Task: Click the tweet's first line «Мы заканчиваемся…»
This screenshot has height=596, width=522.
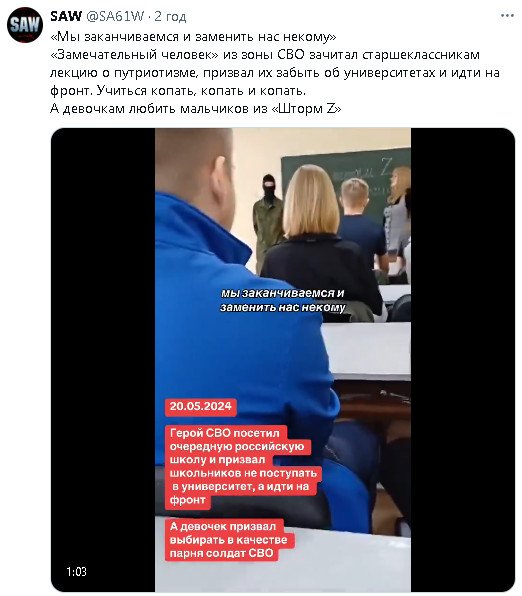Action: (193, 37)
